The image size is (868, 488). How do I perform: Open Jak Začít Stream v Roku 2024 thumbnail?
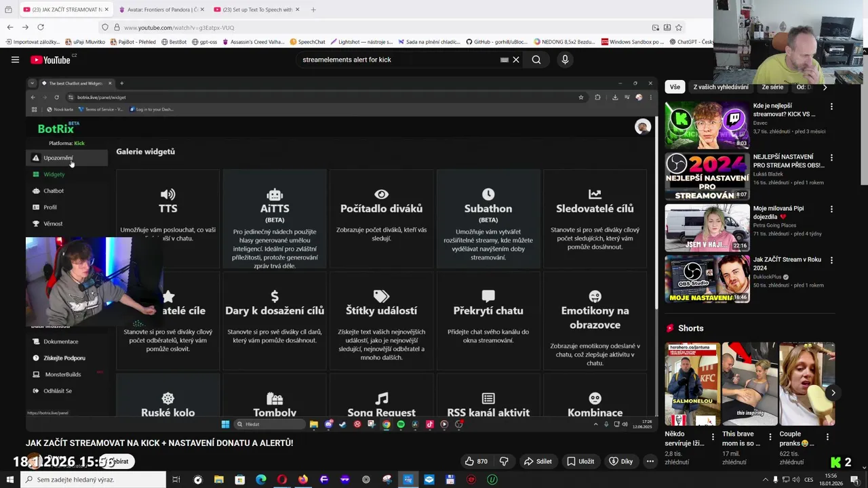tap(707, 279)
